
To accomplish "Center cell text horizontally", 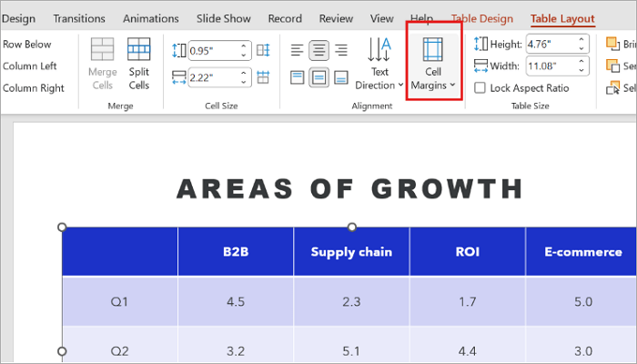I will tap(318, 50).
